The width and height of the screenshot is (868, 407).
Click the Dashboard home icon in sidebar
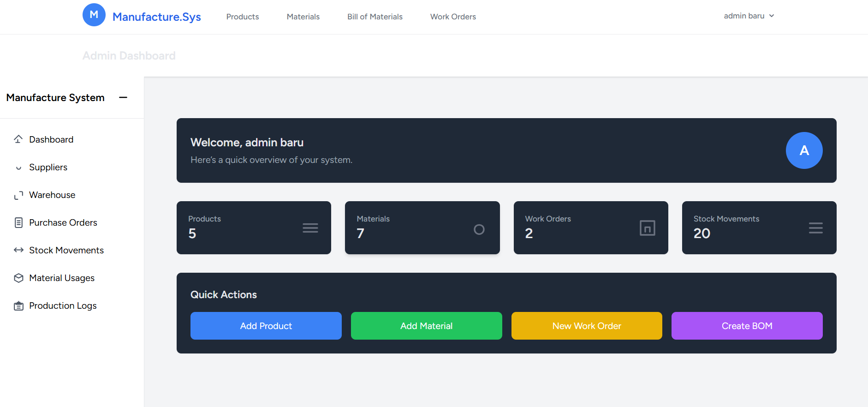pos(18,139)
